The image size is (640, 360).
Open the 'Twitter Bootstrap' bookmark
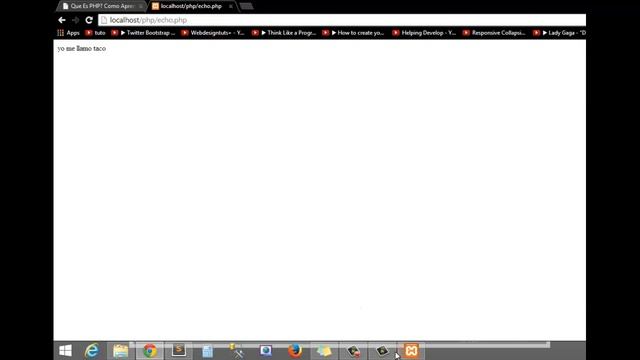(x=143, y=33)
